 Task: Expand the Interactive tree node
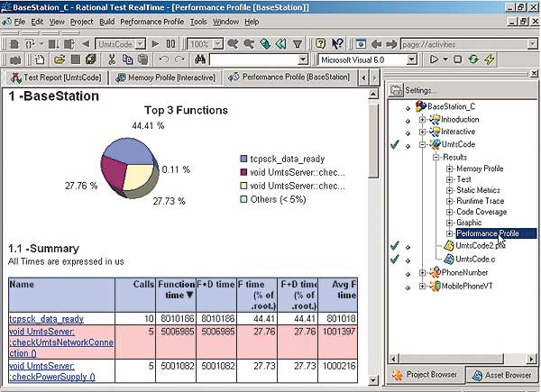coord(422,132)
